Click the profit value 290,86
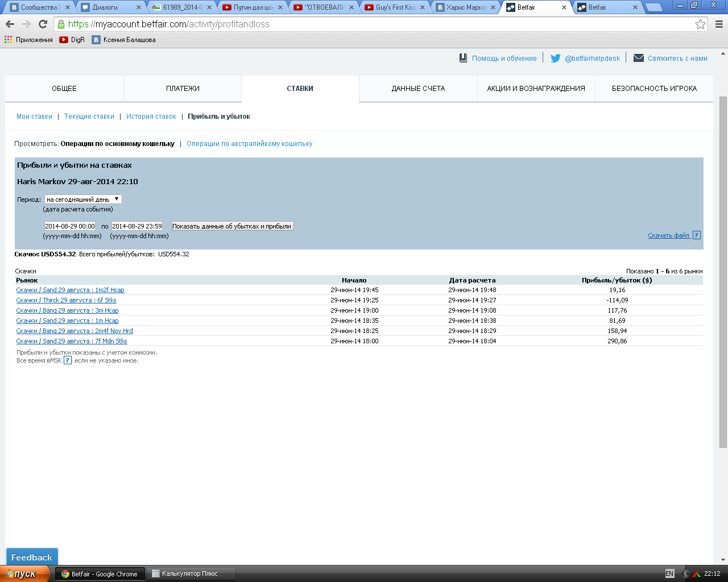 click(617, 341)
